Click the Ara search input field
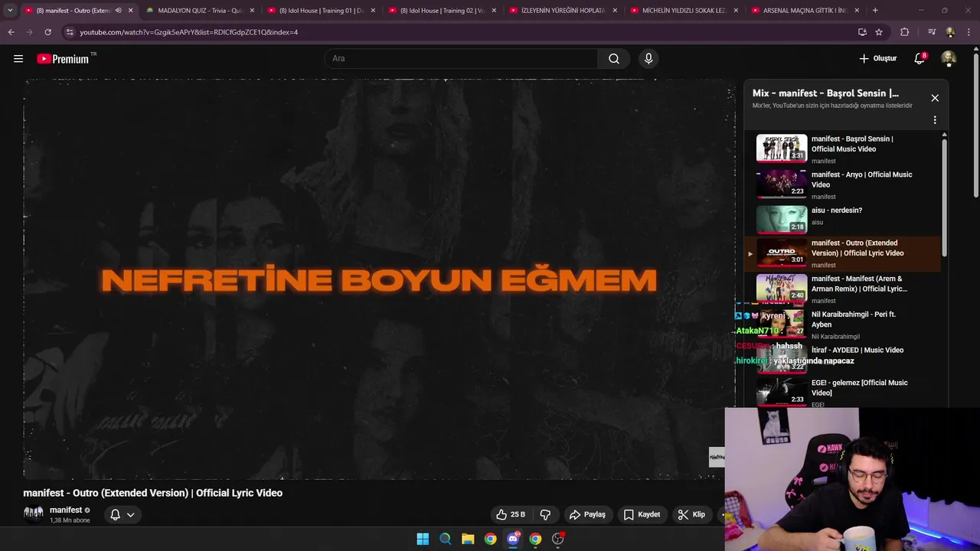This screenshot has height=551, width=980. [461, 59]
